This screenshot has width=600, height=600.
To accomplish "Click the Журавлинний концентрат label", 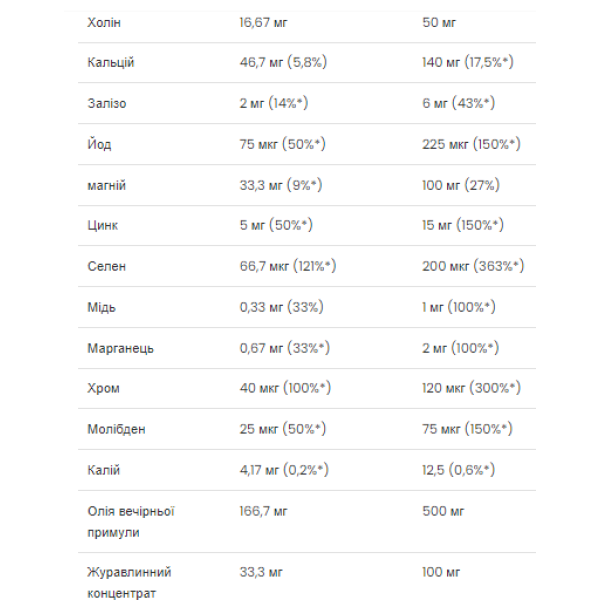I will 129,583.
